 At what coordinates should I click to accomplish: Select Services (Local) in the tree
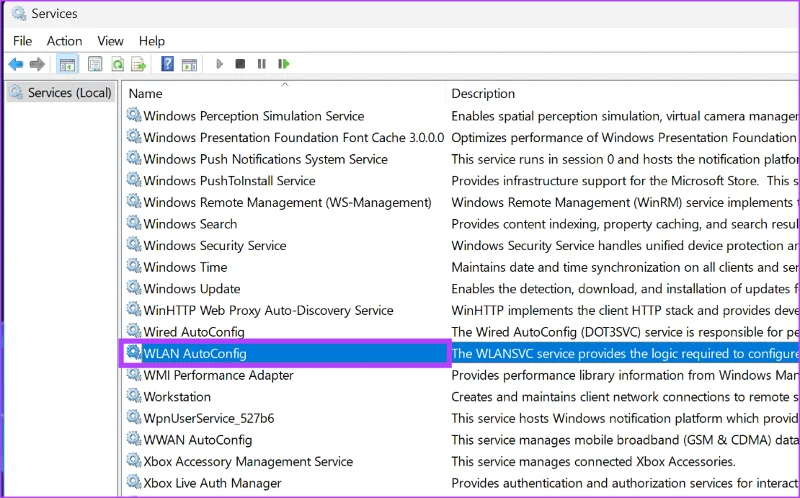(x=61, y=93)
